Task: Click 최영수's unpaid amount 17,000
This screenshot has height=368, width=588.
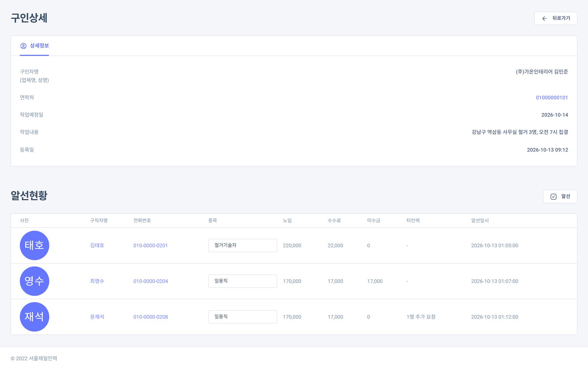Action: click(375, 281)
